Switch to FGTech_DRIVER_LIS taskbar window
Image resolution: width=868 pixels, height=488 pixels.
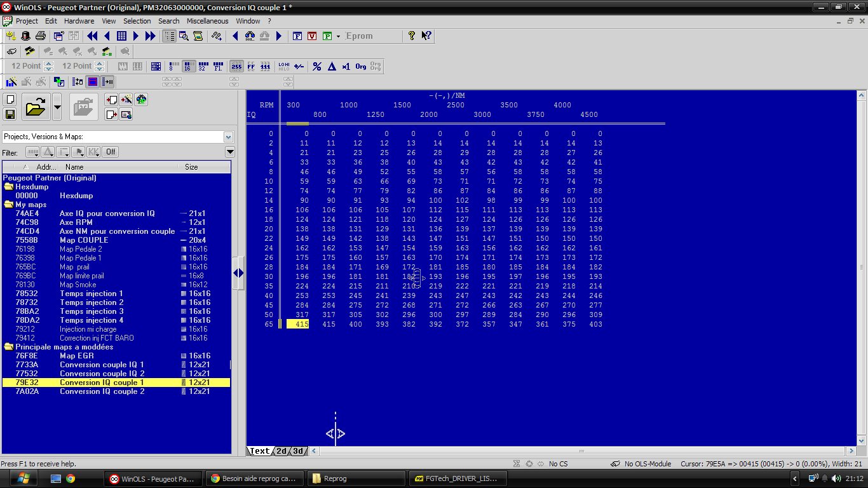(x=460, y=478)
